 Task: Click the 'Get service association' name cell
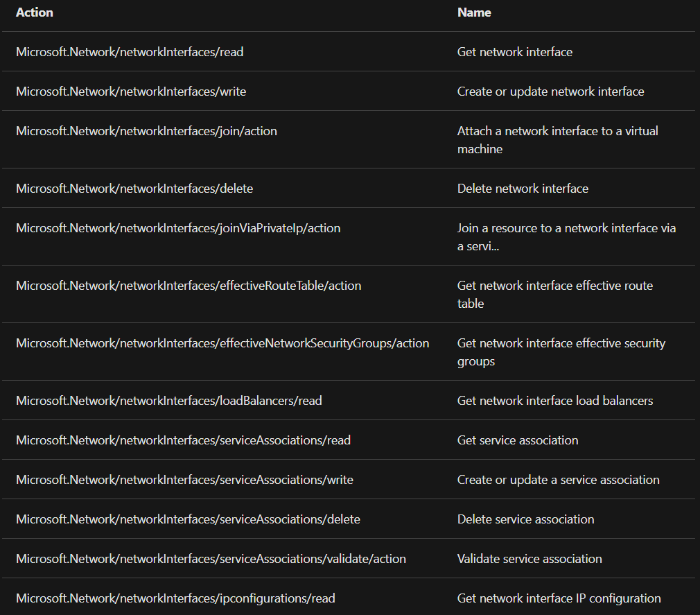coord(518,440)
